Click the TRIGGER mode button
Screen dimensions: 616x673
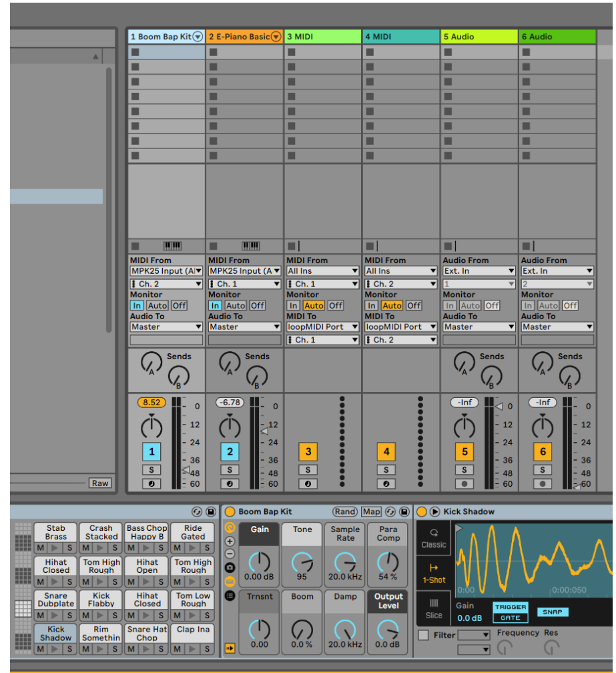point(511,607)
